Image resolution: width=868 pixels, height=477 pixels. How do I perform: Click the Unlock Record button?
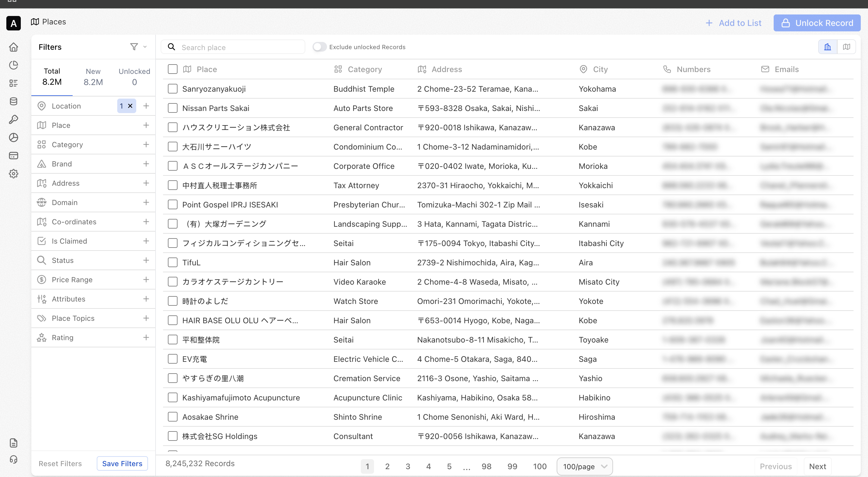coord(817,23)
